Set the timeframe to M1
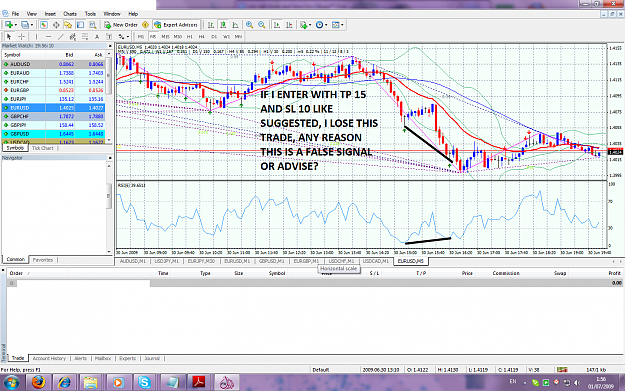 141,37
